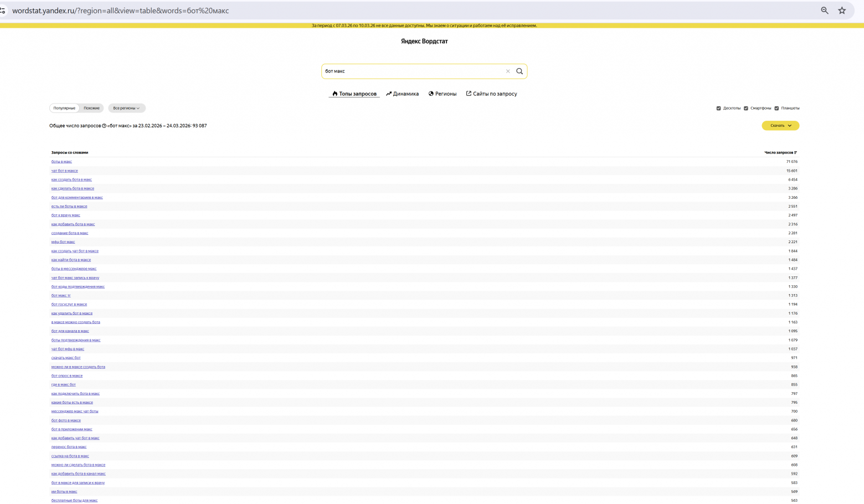Open the link 'боты подтверждения в макс'
Screen dimensions: 864x504
pos(76,340)
